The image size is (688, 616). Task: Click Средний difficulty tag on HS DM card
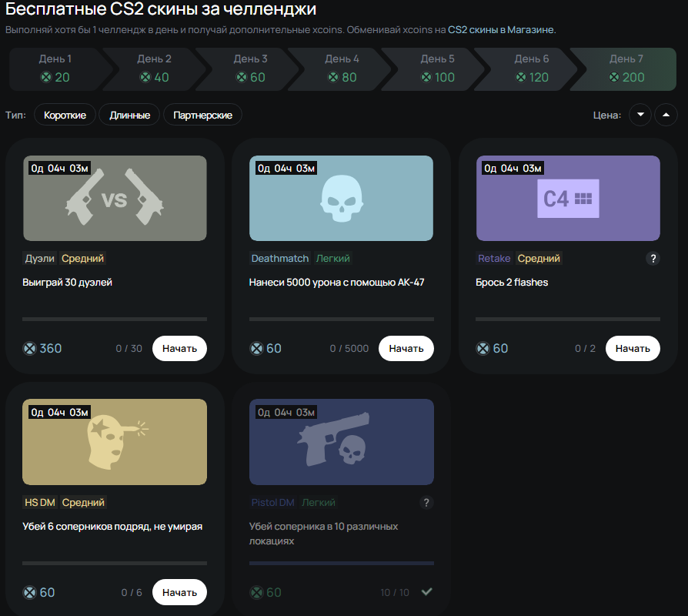pyautogui.click(x=83, y=502)
